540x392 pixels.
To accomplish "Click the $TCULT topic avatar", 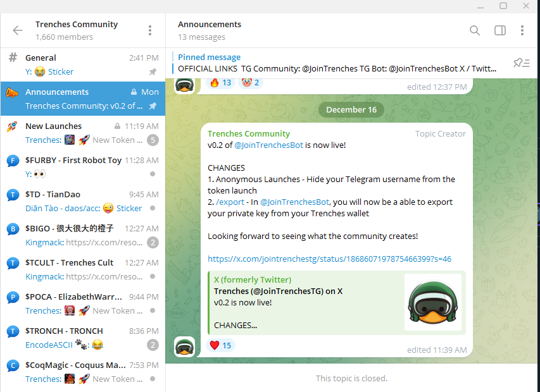I will (x=13, y=263).
